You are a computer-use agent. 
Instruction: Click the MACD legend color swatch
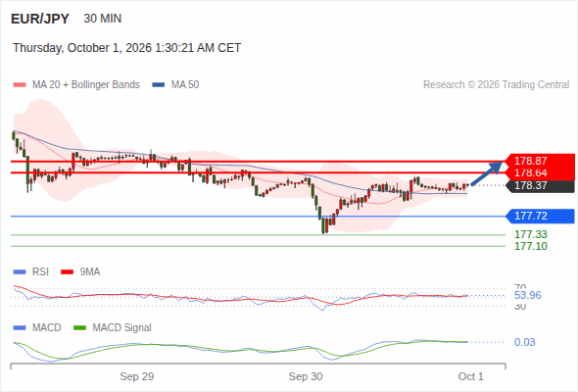pos(20,328)
